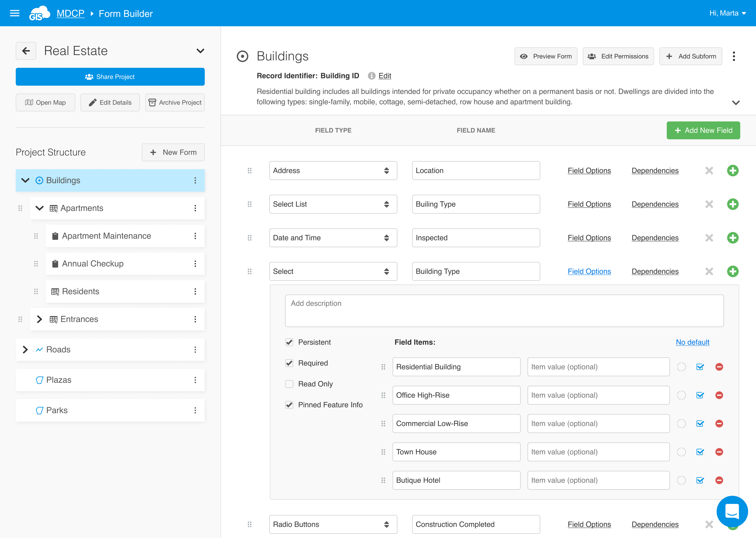Click the drag handle next to Address field
The image size is (756, 538).
pyautogui.click(x=250, y=170)
